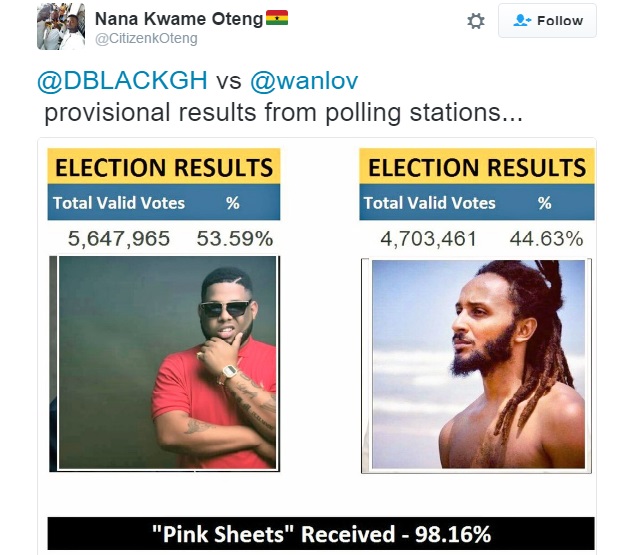Open the @CitizenkOteng handle link
The width and height of the screenshot is (637, 555).
[x=146, y=39]
